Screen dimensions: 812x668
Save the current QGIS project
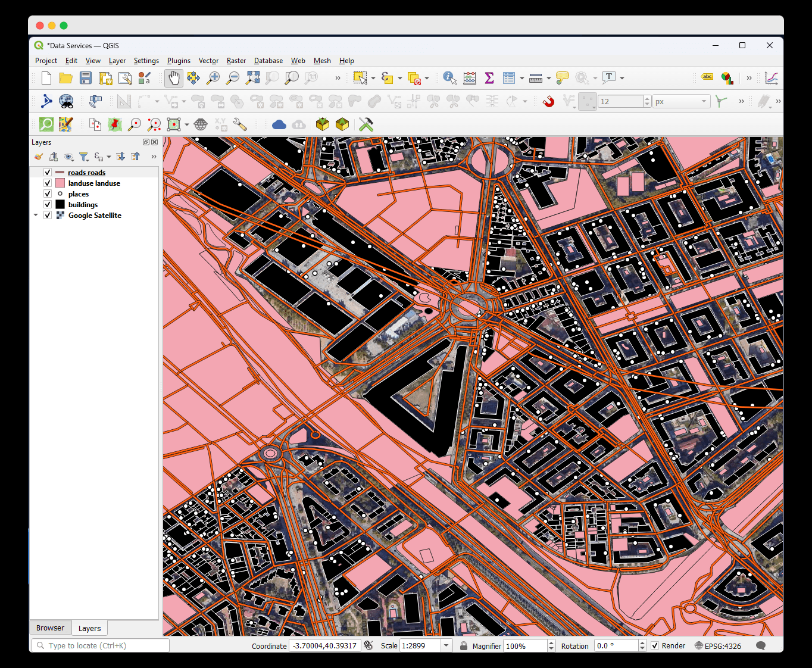point(85,78)
